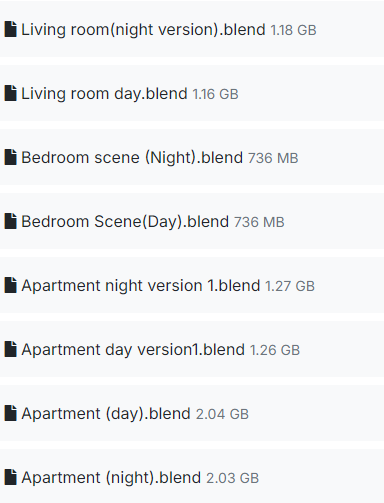This screenshot has width=384, height=503.
Task: Open Apartment night version 1.blend file name
Action: coord(141,286)
